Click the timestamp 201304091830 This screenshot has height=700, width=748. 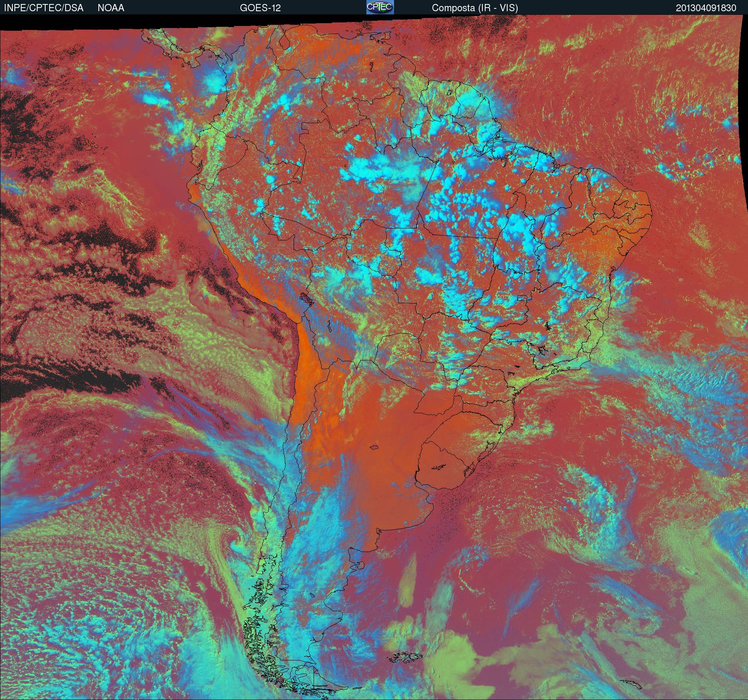706,8
